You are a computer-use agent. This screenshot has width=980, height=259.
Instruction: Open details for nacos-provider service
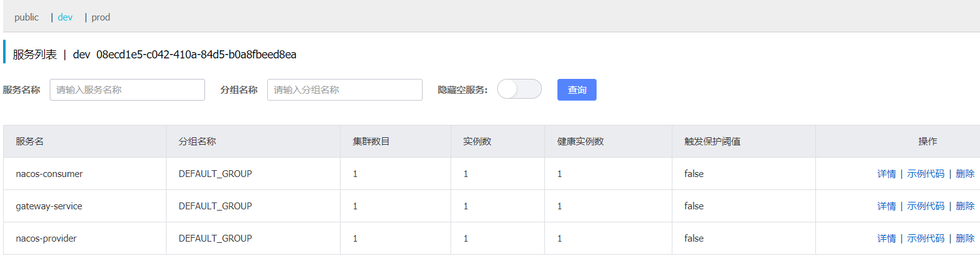click(x=886, y=239)
